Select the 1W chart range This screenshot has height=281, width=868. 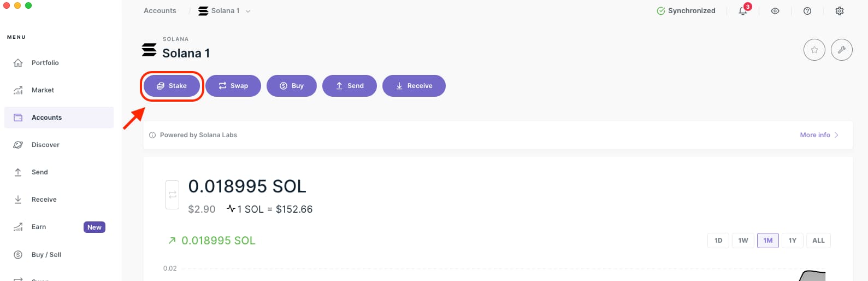tap(743, 241)
